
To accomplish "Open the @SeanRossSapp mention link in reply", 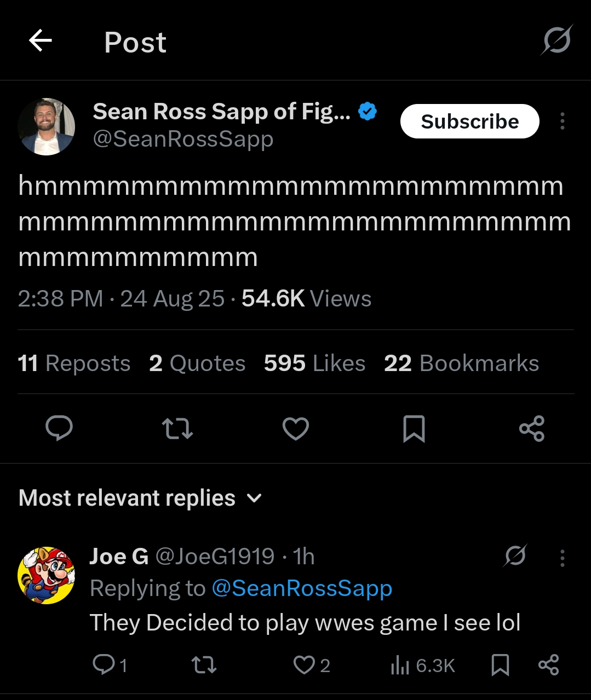I will [x=302, y=588].
